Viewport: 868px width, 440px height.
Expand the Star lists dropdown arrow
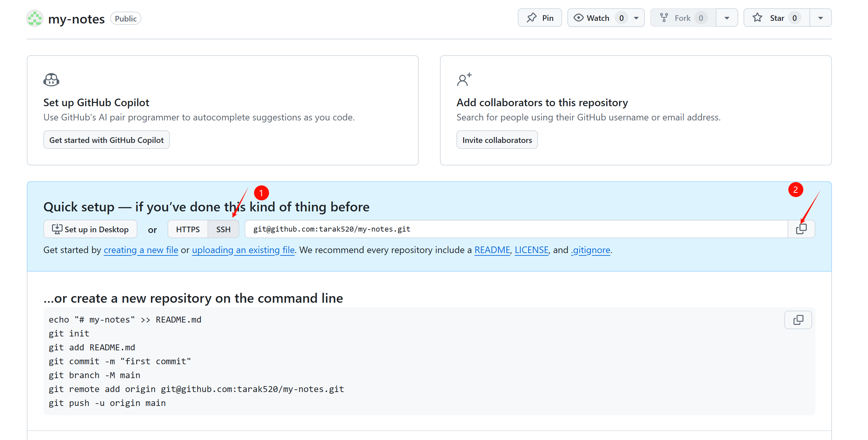coord(820,18)
